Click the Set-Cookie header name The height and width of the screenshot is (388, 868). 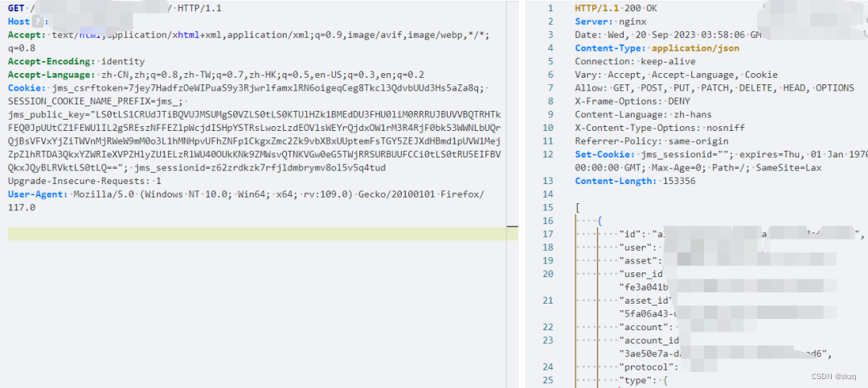click(x=605, y=154)
